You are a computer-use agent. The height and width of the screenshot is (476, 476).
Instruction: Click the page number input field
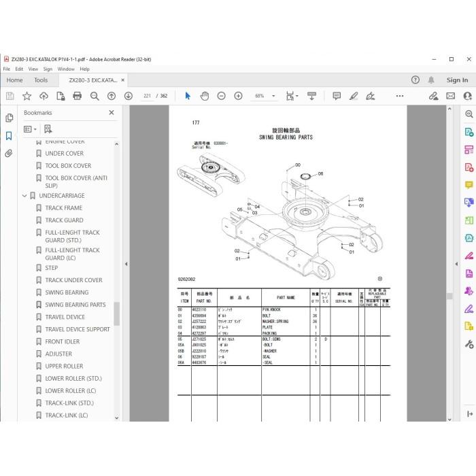pos(148,97)
